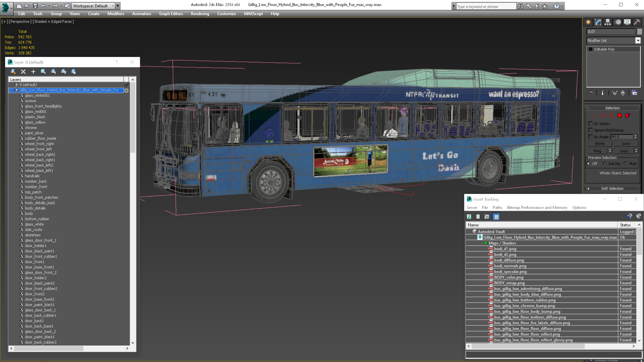The height and width of the screenshot is (362, 644).
Task: Click the Save File floppy icon
Action: [x=35, y=6]
